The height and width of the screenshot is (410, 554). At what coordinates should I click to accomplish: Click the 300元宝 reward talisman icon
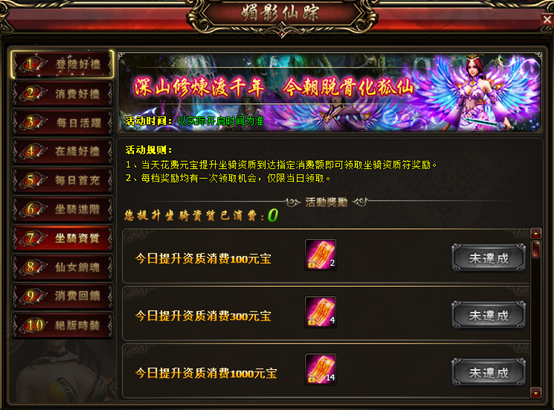(320, 312)
